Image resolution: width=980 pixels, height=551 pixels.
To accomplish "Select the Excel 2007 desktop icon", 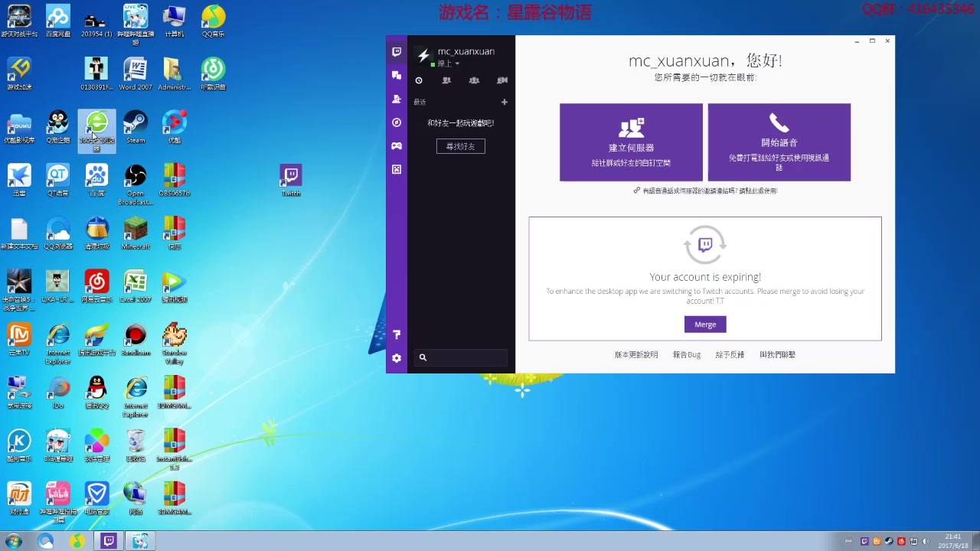I will pyautogui.click(x=136, y=286).
